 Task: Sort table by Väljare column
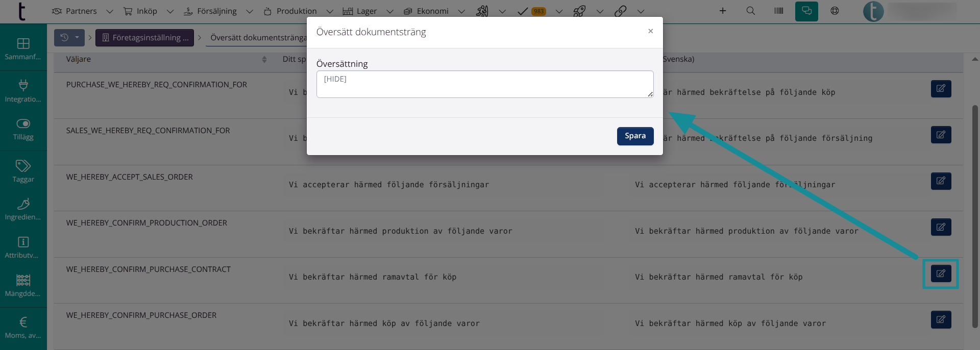(x=264, y=59)
